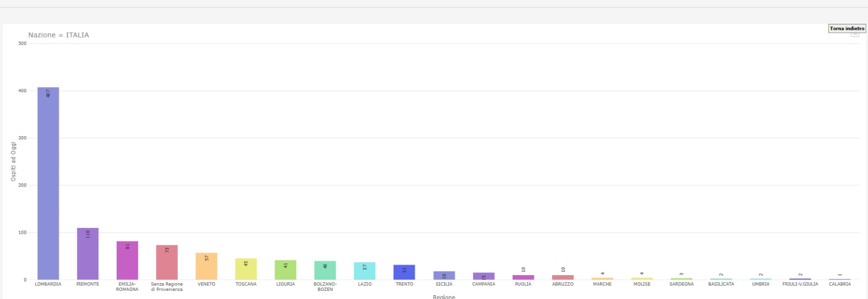Open the chart menu icon below Torna indietro
Viewport: 868px width, 299px height.
tap(855, 34)
